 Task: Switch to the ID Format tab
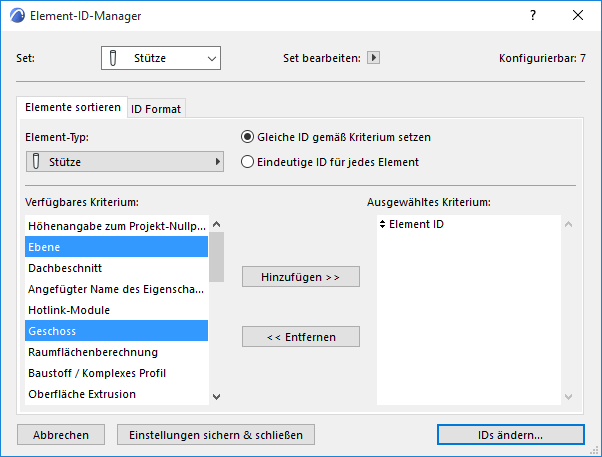point(156,109)
